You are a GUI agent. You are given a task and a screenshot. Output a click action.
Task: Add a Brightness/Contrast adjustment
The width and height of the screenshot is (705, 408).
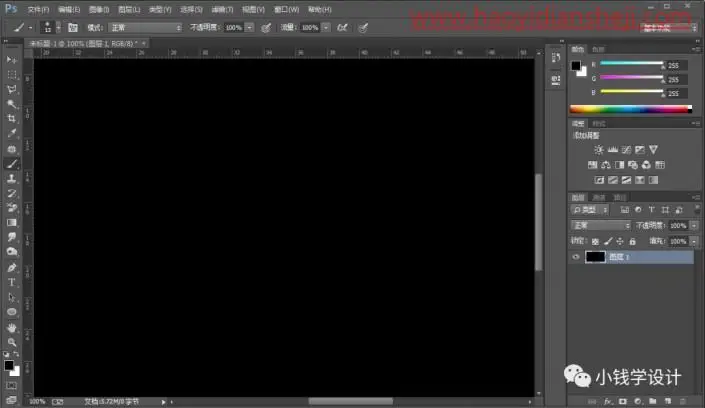click(x=599, y=150)
